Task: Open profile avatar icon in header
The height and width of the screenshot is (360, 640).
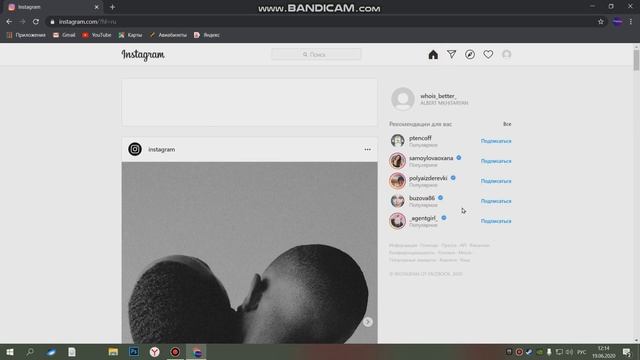Action: click(507, 54)
